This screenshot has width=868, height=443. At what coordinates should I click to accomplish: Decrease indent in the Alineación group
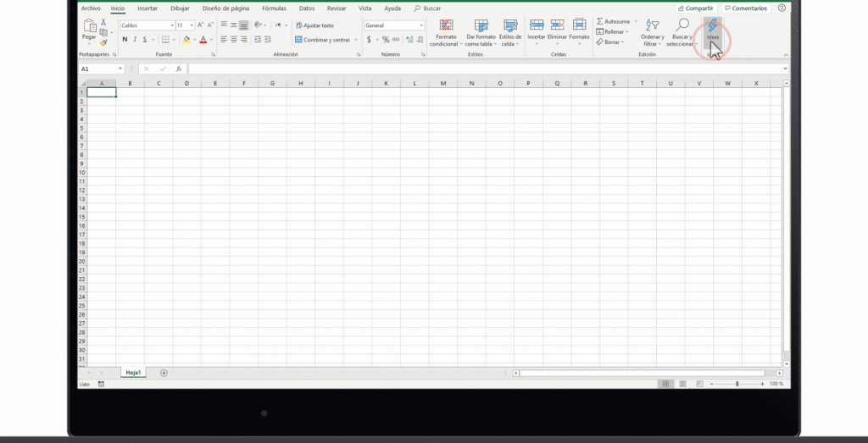pyautogui.click(x=258, y=39)
